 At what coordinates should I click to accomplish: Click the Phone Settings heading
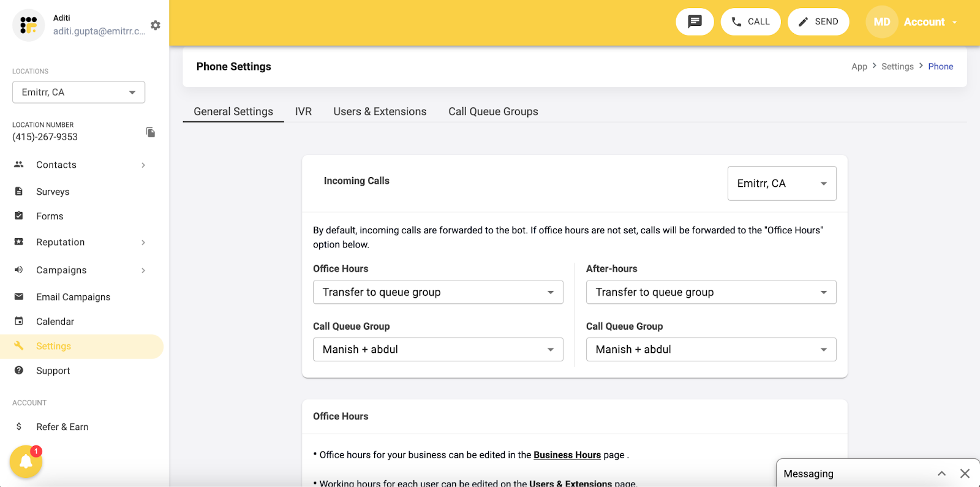pos(233,66)
